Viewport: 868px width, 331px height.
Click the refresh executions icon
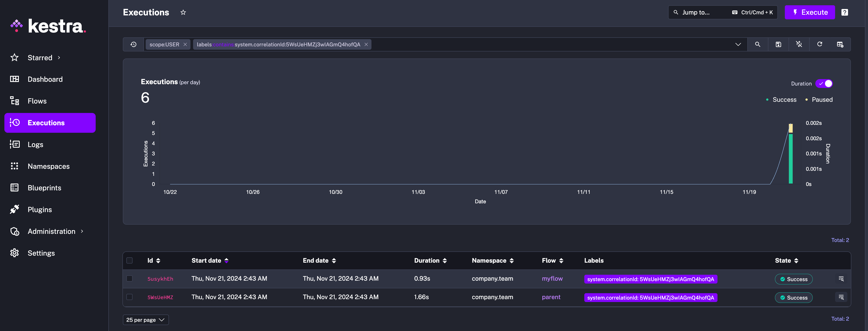[820, 44]
